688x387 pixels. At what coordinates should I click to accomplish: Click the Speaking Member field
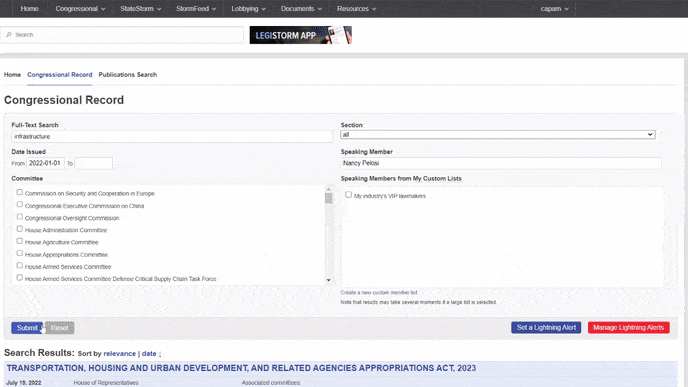click(501, 163)
